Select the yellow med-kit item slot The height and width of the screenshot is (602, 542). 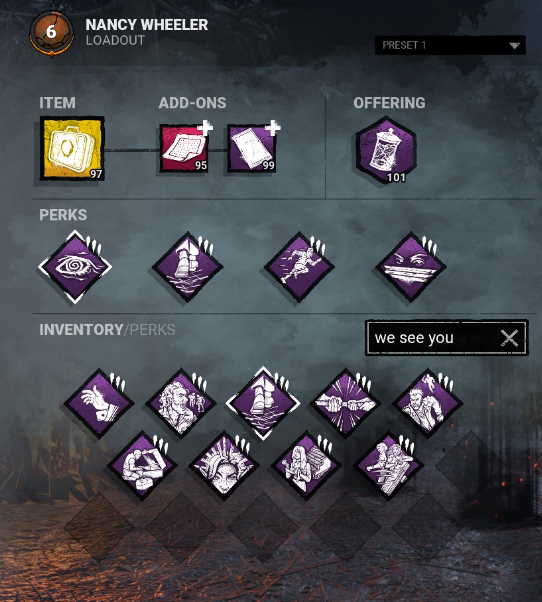[x=72, y=148]
